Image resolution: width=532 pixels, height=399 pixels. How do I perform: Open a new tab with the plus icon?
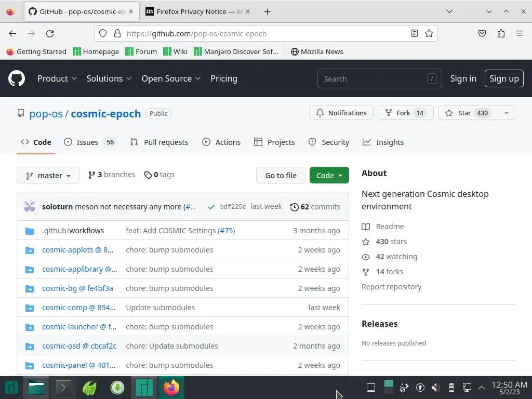(x=268, y=12)
